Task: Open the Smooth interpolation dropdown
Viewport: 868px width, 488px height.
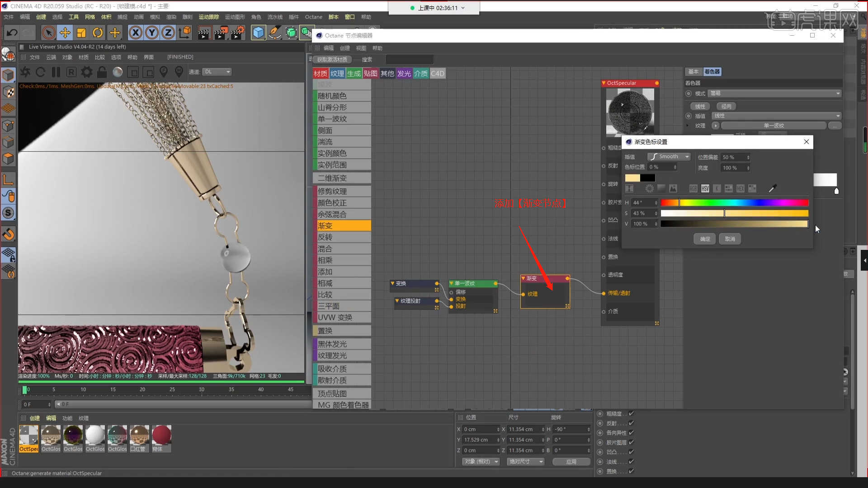Action: coord(669,157)
